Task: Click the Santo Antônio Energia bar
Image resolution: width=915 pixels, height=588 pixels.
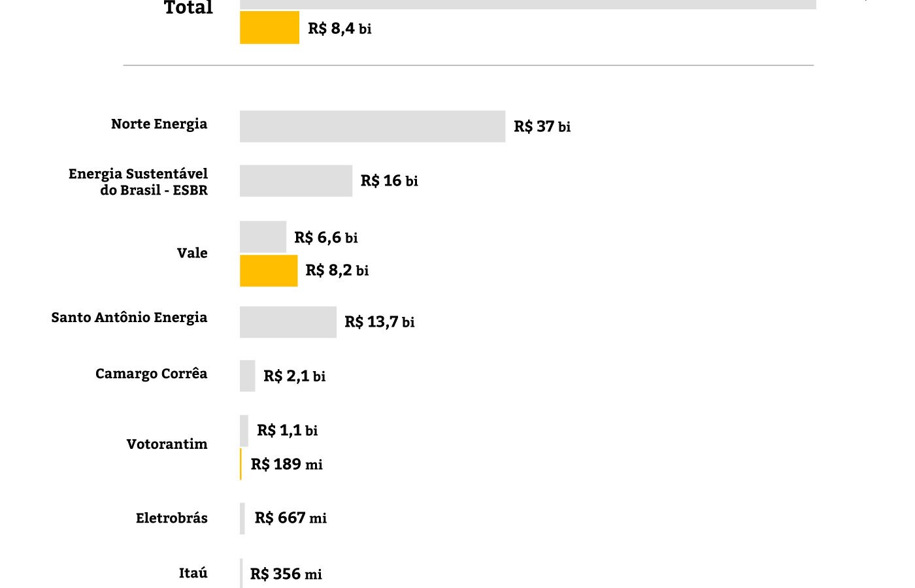Action: (x=288, y=322)
